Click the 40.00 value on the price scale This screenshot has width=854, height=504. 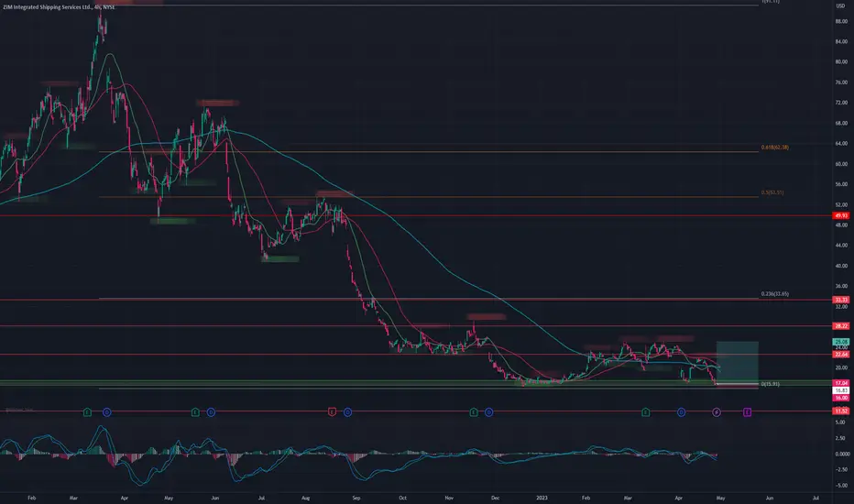click(x=841, y=266)
